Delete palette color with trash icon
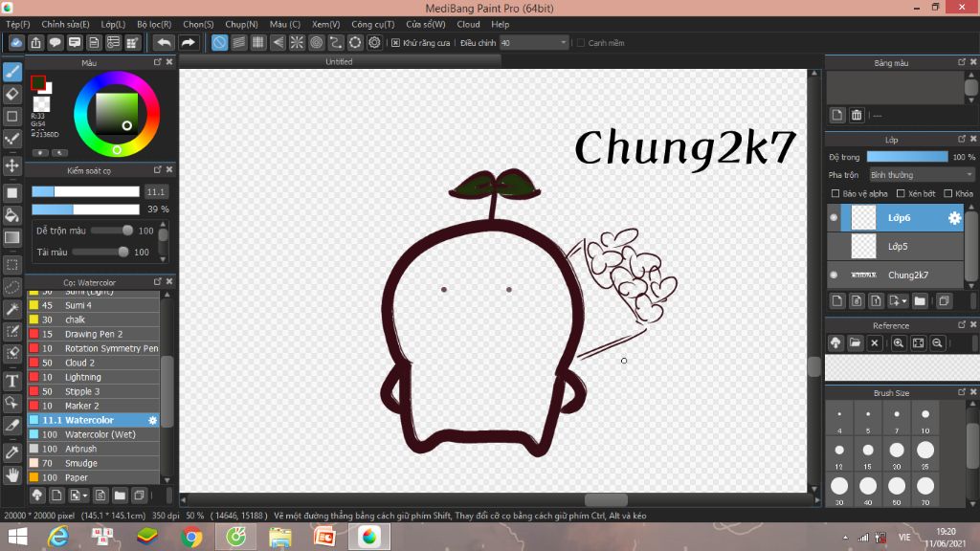Image resolution: width=980 pixels, height=551 pixels. (857, 115)
